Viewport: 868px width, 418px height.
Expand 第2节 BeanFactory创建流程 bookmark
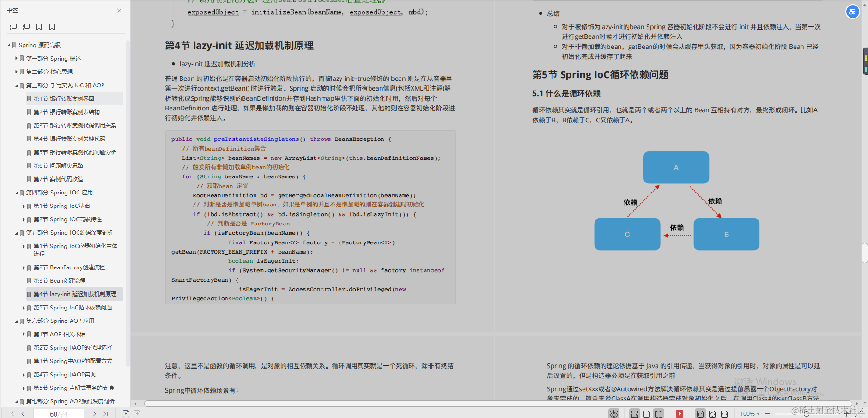[x=24, y=267]
